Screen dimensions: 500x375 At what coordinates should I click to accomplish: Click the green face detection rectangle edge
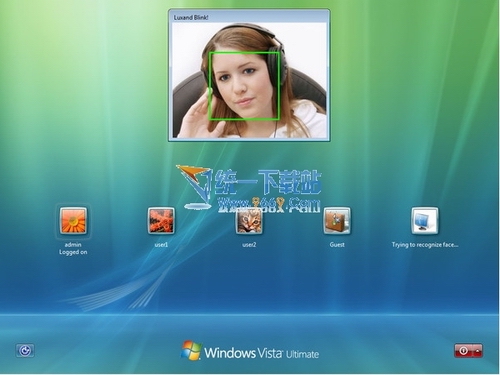coord(209,86)
